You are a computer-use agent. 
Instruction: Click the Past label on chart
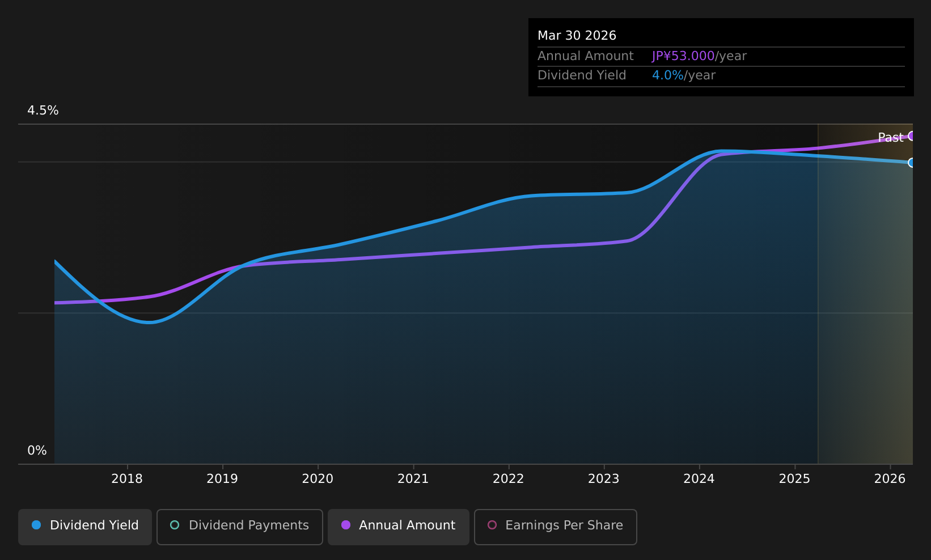click(891, 138)
